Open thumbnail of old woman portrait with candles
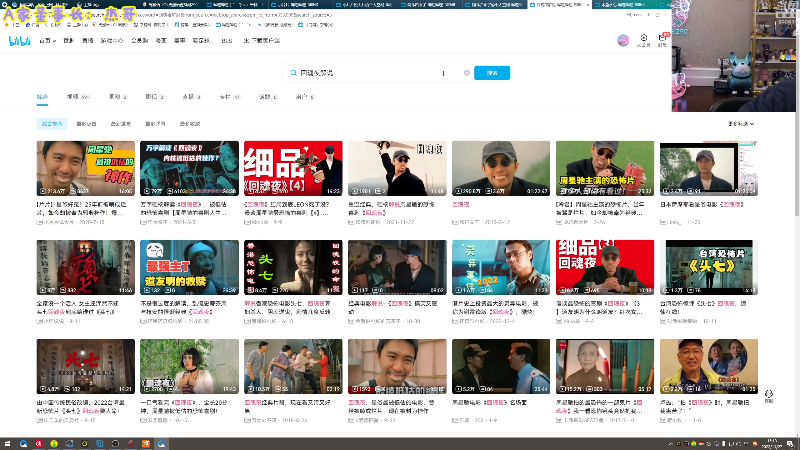 [605, 366]
